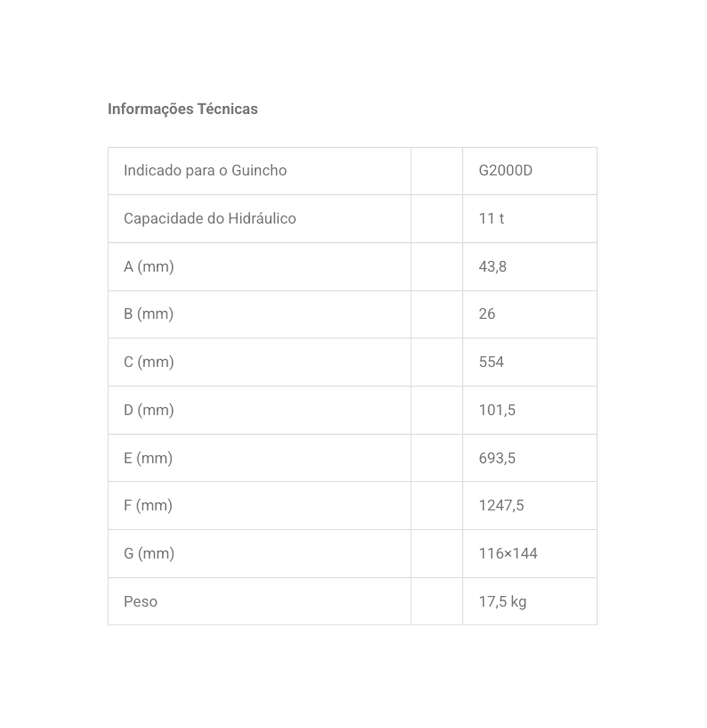Screen dimensions: 707x728
Task: Select the D (mm) label
Action: click(x=149, y=410)
